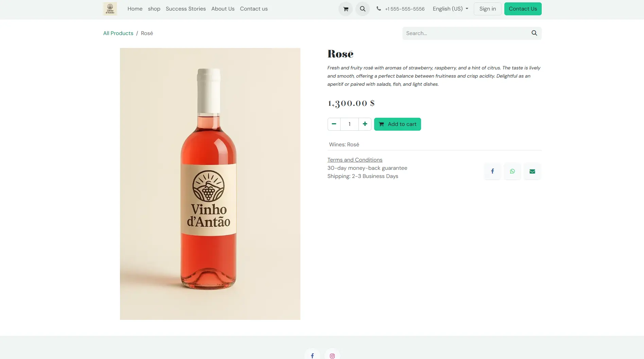Share product via Facebook icon
This screenshot has width=644, height=359.
pyautogui.click(x=492, y=171)
